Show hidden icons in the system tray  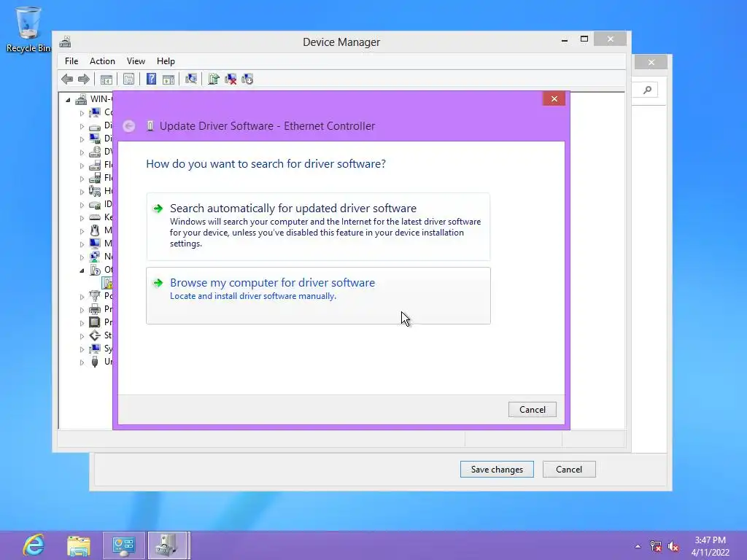coord(638,546)
